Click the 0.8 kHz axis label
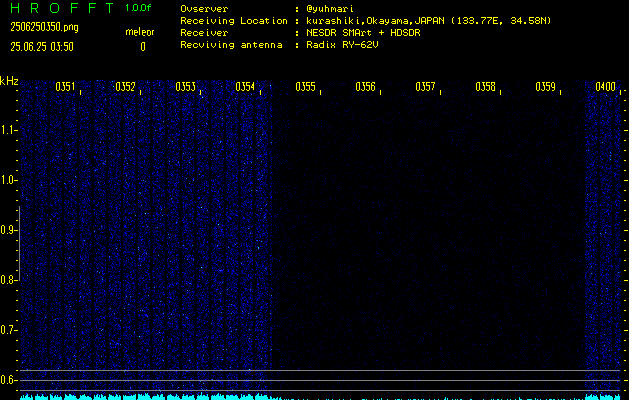629x400 pixels. 8,280
